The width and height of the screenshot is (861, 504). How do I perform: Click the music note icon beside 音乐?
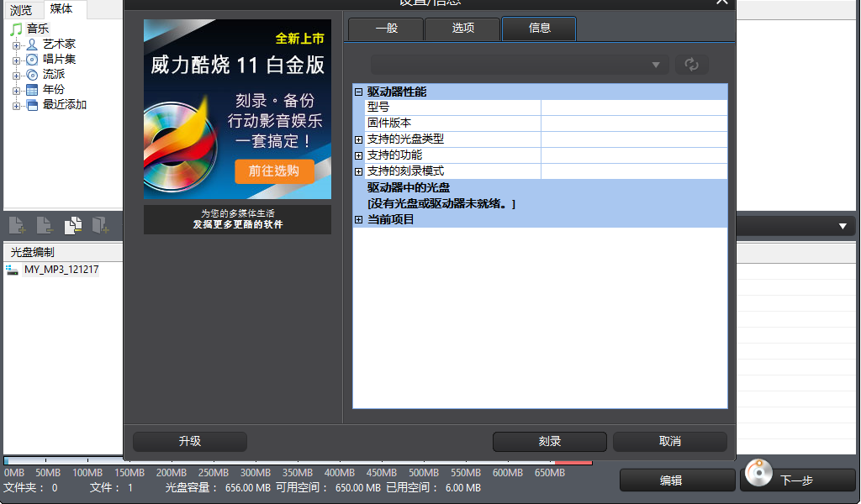[x=17, y=29]
